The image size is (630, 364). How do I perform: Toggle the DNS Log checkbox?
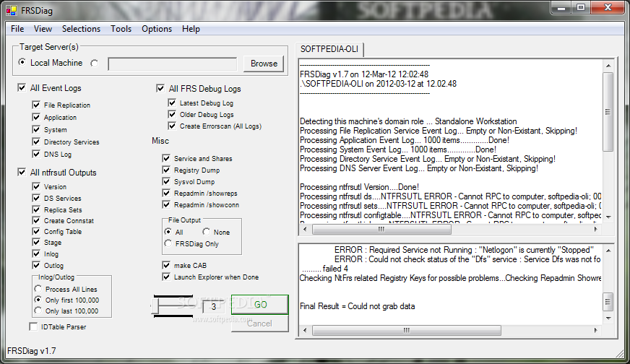point(36,154)
